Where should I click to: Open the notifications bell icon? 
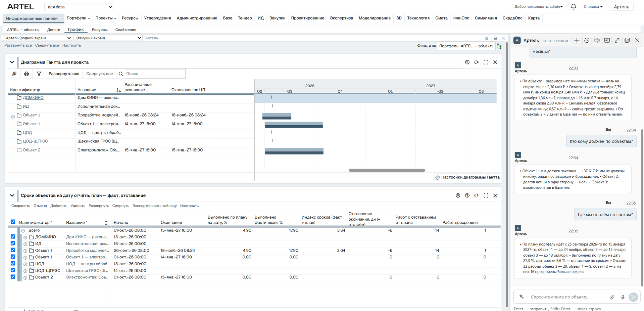[x=573, y=7]
